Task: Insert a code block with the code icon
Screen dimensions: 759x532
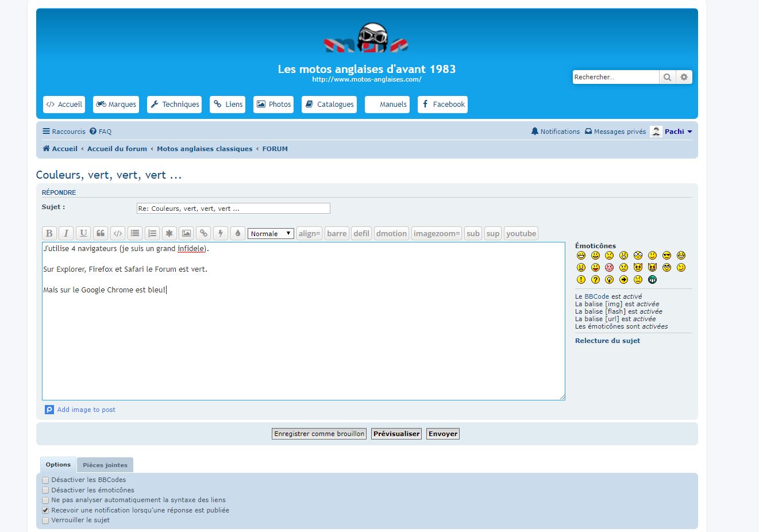Action: pos(118,233)
